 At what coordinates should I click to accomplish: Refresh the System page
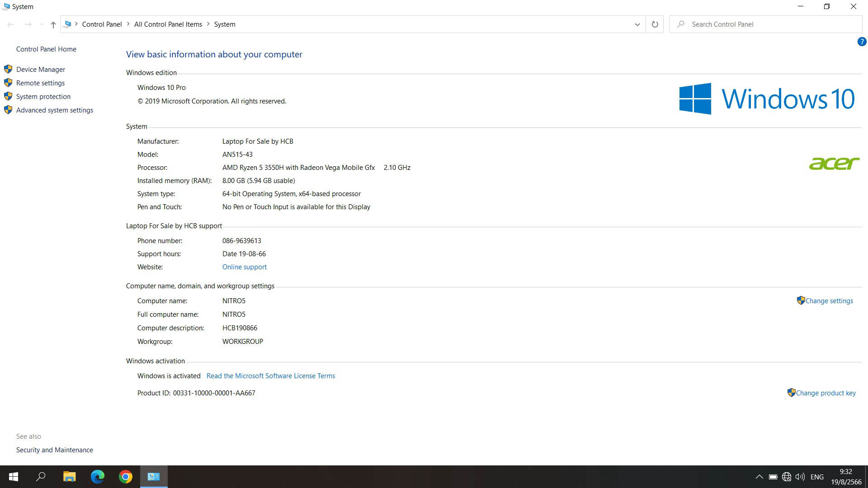coord(655,24)
